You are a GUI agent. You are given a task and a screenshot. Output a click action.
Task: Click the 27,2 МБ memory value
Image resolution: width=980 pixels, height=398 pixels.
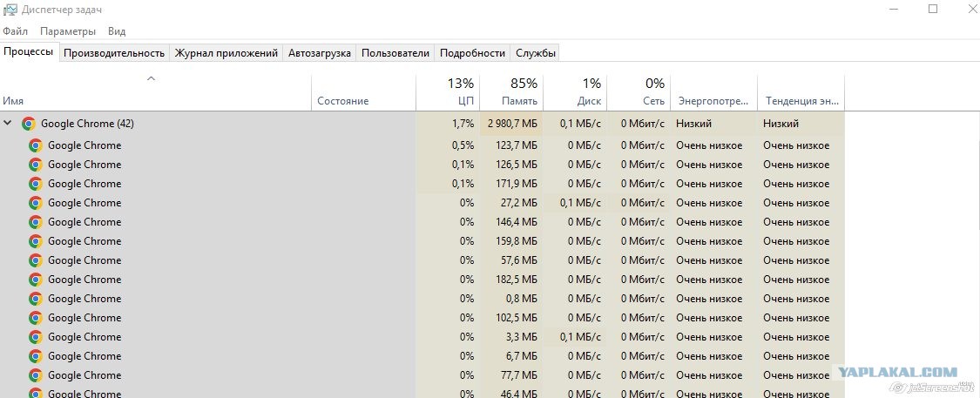519,203
